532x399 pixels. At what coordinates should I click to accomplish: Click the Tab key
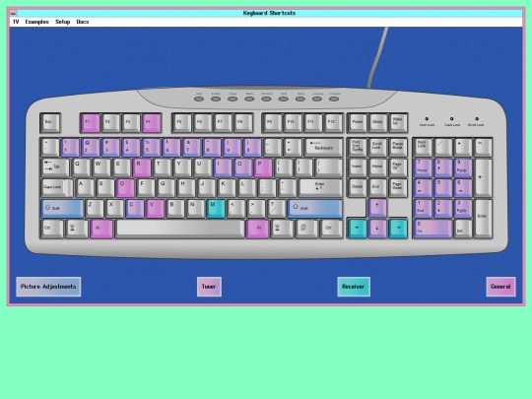coord(55,167)
